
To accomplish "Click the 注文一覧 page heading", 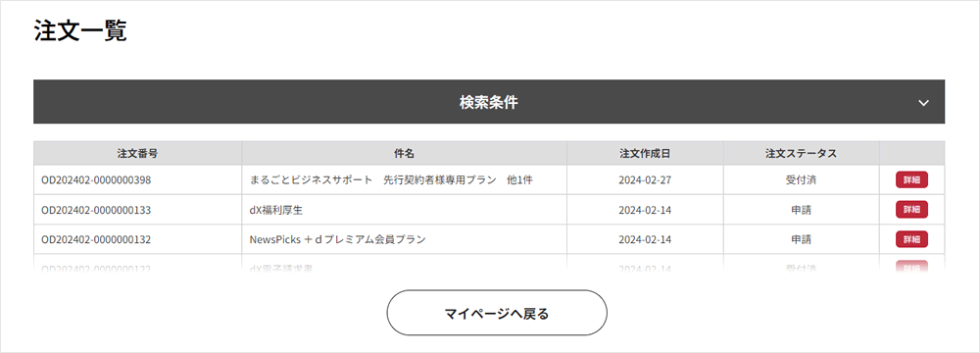I will coord(80,31).
